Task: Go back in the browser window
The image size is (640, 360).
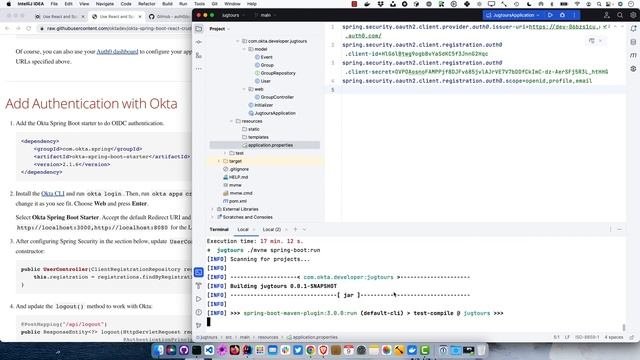Action: click(x=7, y=29)
